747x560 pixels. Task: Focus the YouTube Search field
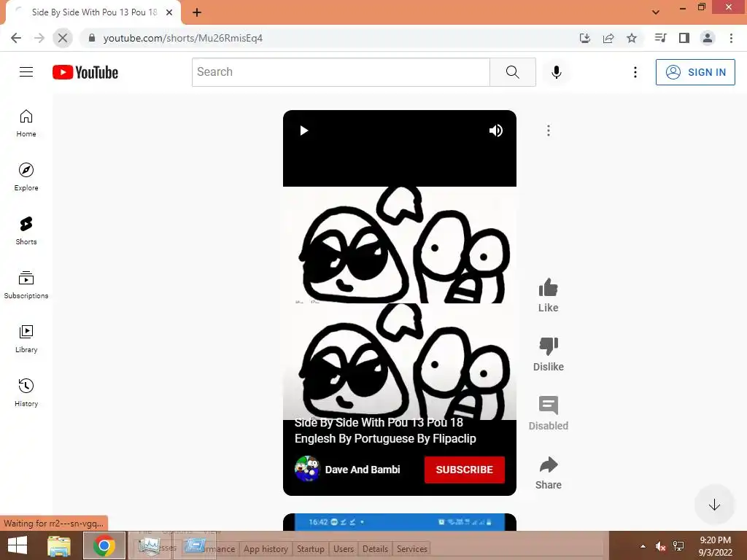coord(341,72)
